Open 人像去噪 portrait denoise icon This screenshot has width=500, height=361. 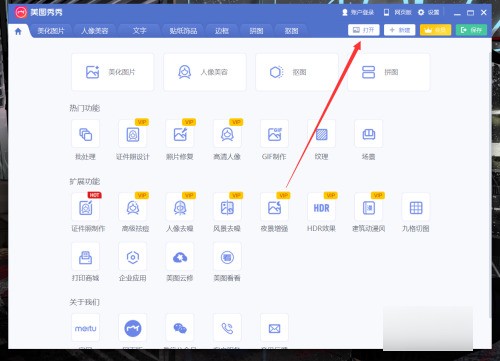tap(180, 207)
